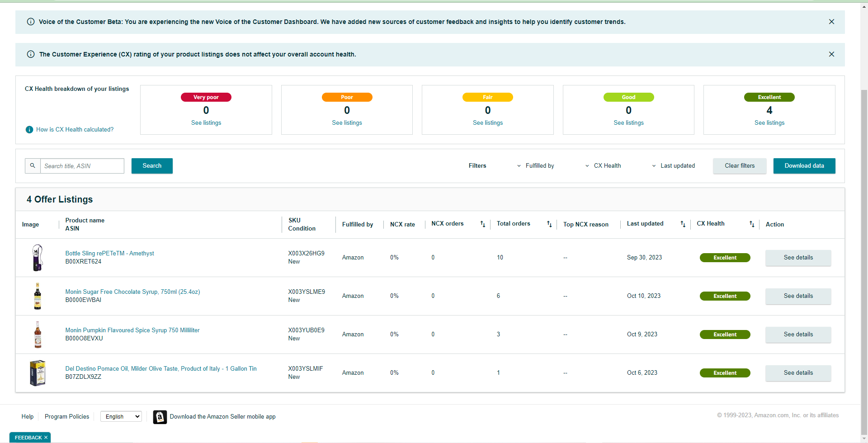Click Monin Chocolate Syrup bottle thumbnail
Image resolution: width=868 pixels, height=443 pixels.
38,296
